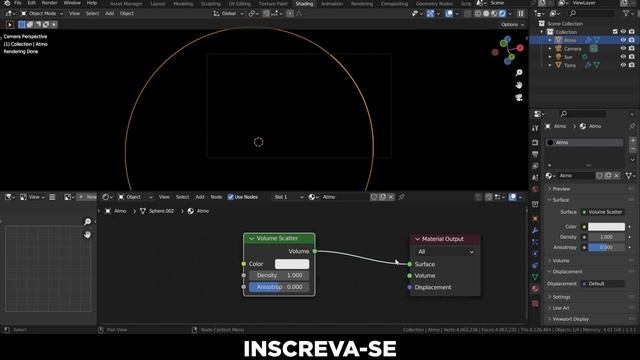
Task: Hide Sun object in viewport via eye
Action: 623,57
